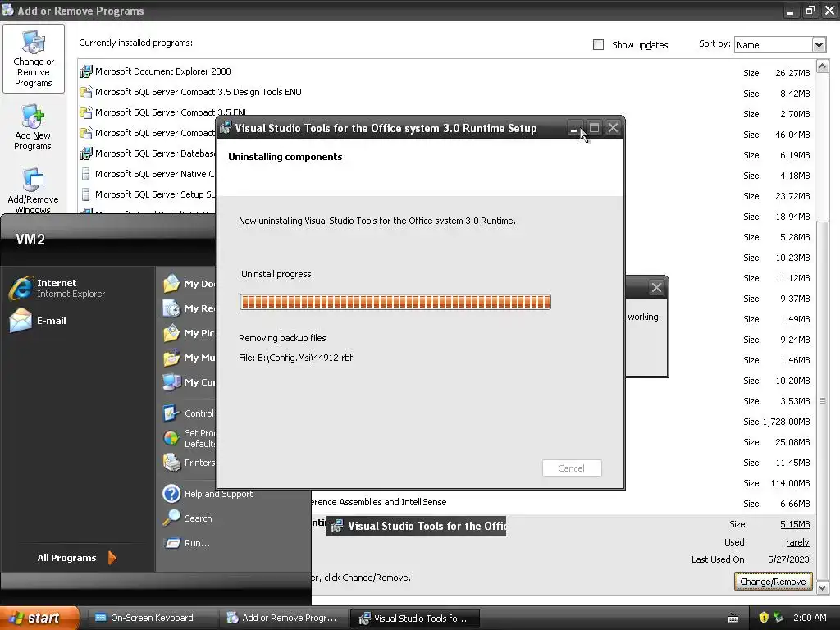840x630 pixels.
Task: Click Windows Security shield tray icon
Action: click(764, 618)
